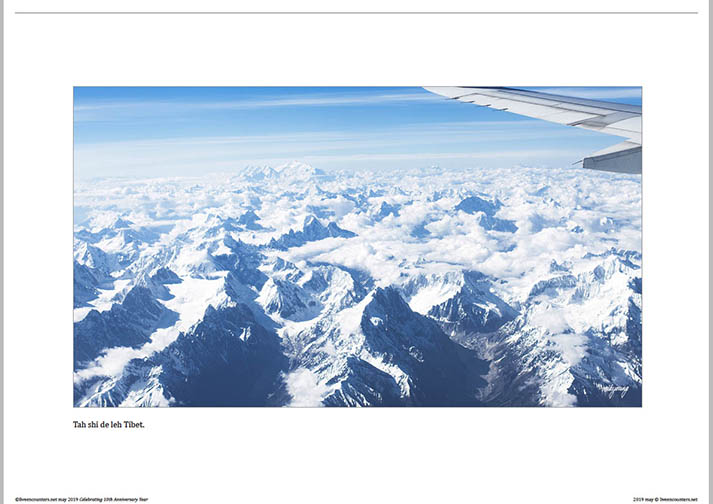The height and width of the screenshot is (504, 713).
Task: Click the word 'Tibet' in the caption
Action: click(x=133, y=425)
